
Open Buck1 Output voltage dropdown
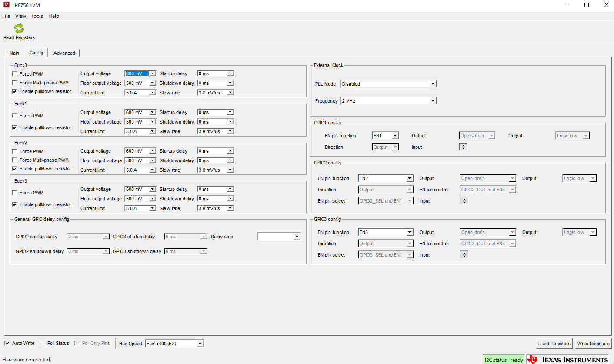(x=140, y=112)
